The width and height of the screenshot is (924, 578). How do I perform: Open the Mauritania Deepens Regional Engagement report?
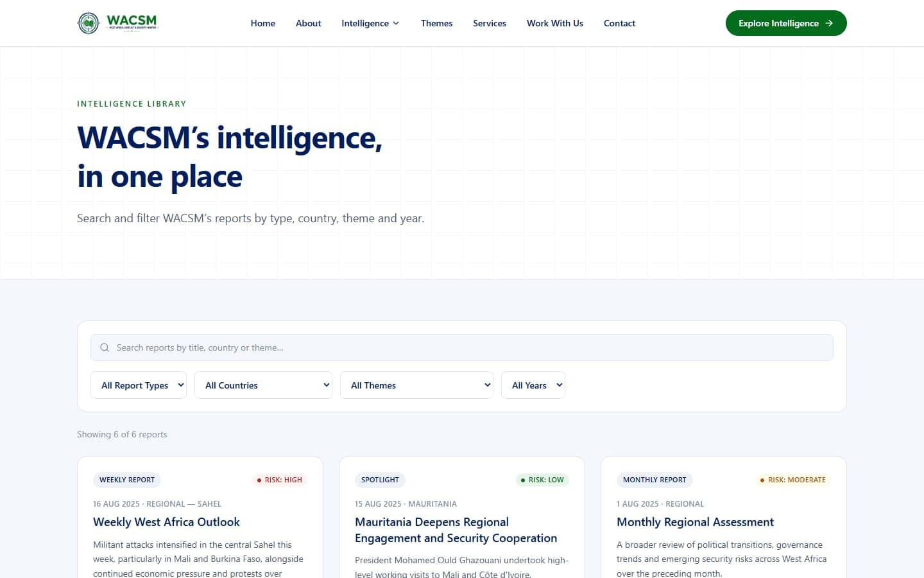tap(456, 530)
